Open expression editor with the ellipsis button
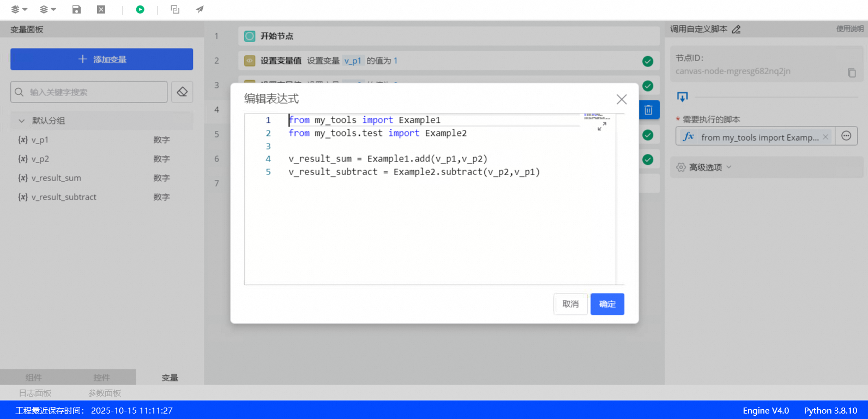The width and height of the screenshot is (868, 419). [846, 136]
